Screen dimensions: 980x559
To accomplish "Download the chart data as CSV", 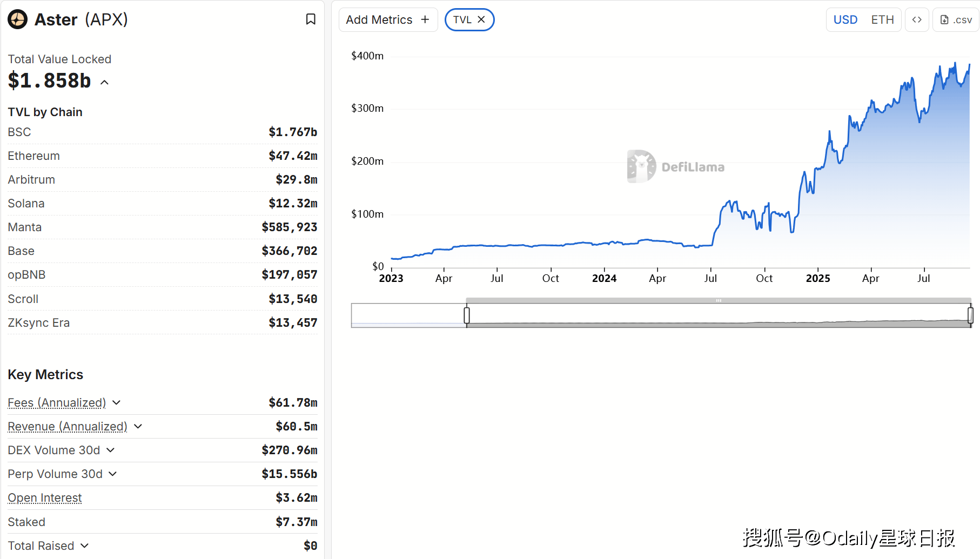I will pyautogui.click(x=955, y=19).
